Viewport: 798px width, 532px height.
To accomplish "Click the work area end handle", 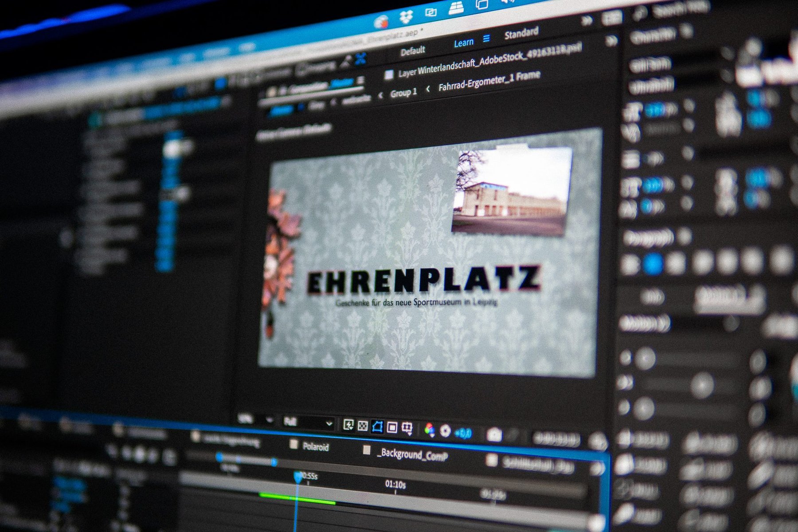I will (274, 462).
